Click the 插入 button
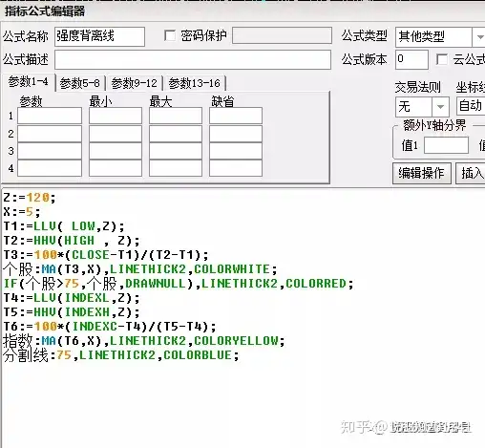The height and width of the screenshot is (448, 485). click(x=471, y=173)
